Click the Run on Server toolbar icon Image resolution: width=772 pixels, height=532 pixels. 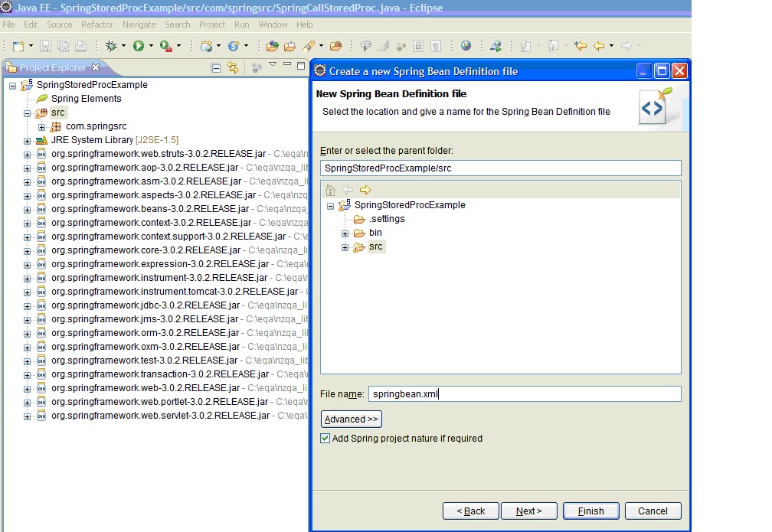(496, 46)
